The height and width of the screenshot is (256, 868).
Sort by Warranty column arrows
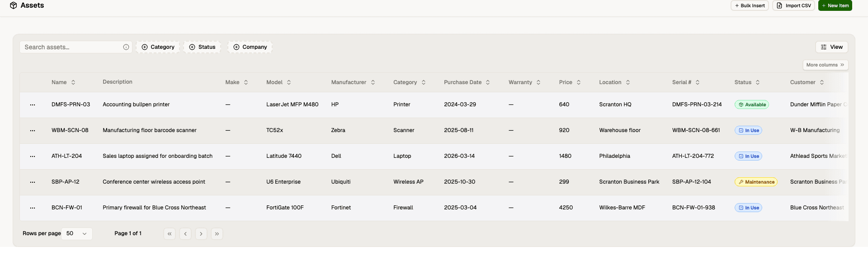coord(538,82)
